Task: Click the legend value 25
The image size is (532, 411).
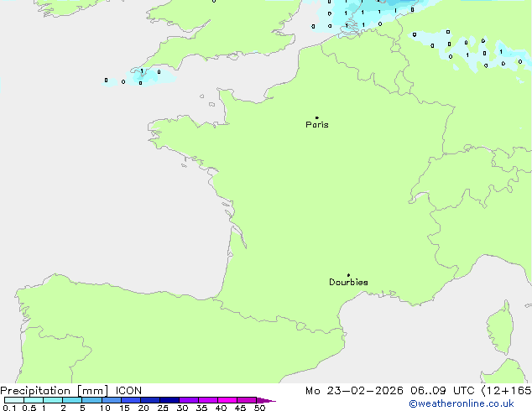Action: (163, 408)
